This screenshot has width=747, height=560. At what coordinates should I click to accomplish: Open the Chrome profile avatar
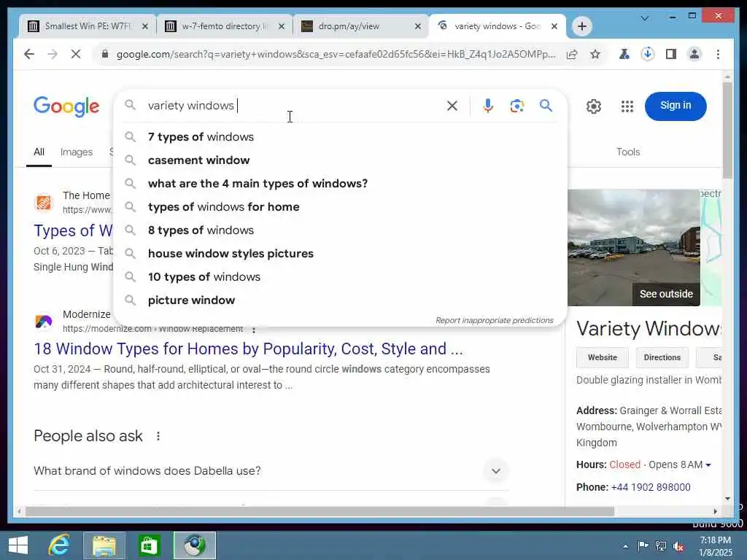pyautogui.click(x=694, y=54)
